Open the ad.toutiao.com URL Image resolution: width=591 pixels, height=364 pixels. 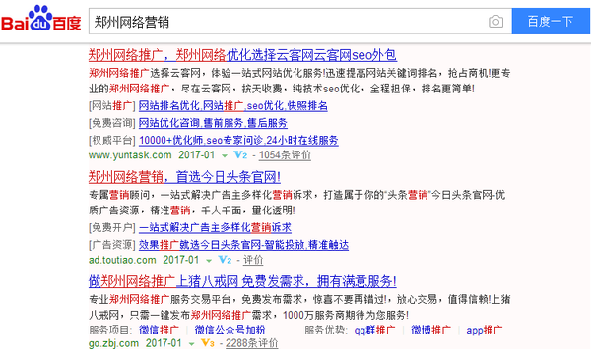[x=122, y=260]
